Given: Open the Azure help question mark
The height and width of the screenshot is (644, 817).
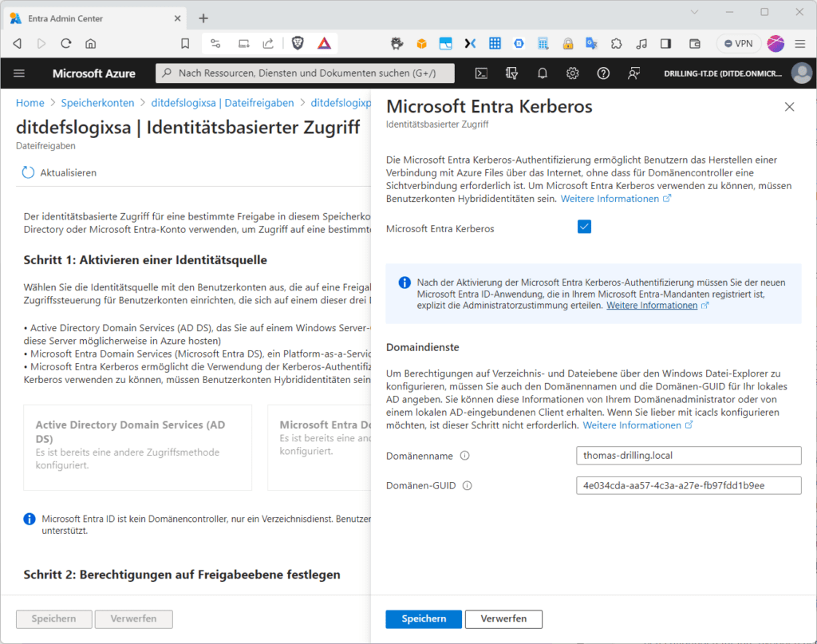Looking at the screenshot, I should [603, 73].
